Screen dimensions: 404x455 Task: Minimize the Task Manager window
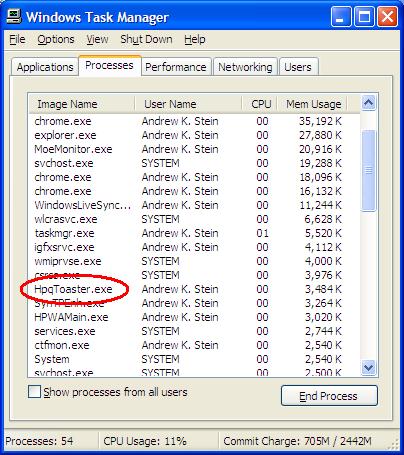340,16
